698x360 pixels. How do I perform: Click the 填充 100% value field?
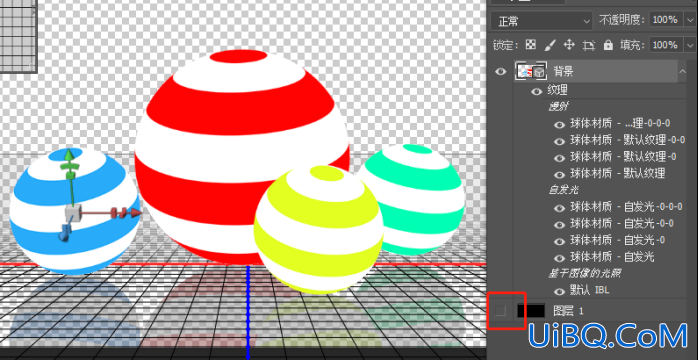click(666, 45)
